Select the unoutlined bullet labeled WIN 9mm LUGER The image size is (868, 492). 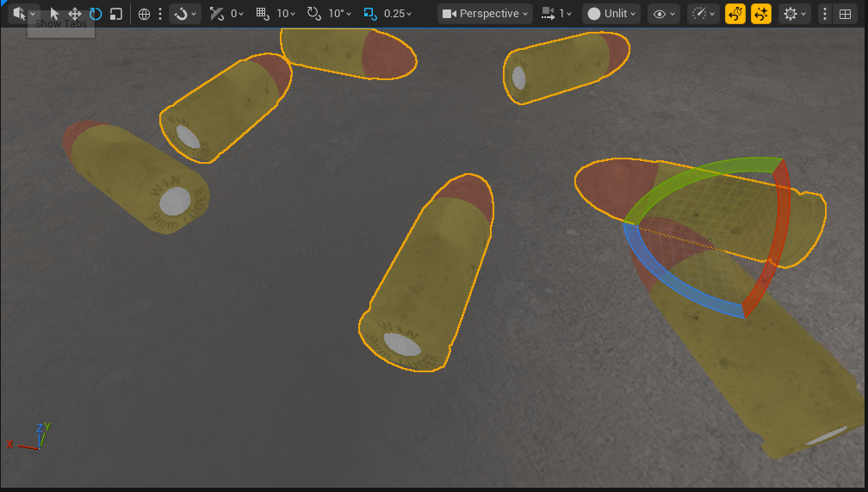click(136, 176)
